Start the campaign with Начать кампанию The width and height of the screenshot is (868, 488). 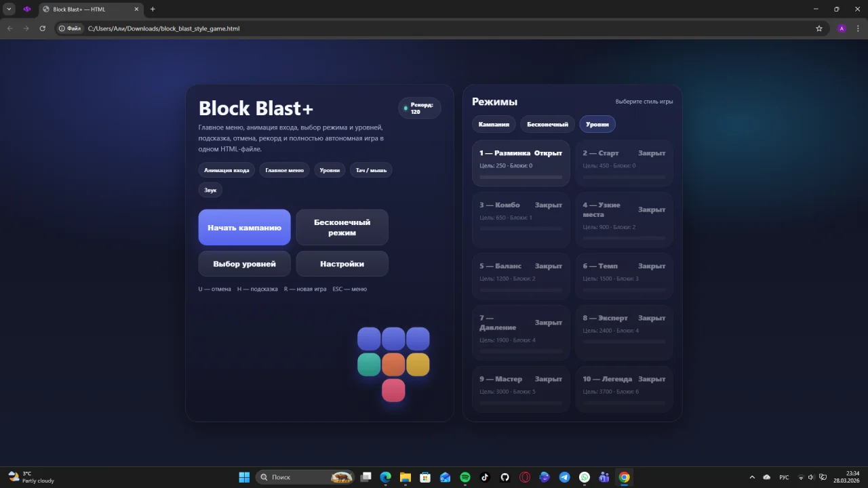(244, 227)
